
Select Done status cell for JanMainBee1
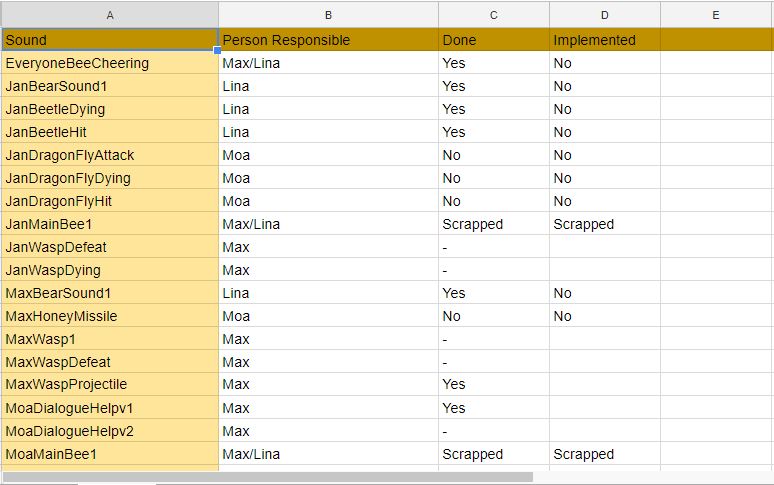pos(493,224)
